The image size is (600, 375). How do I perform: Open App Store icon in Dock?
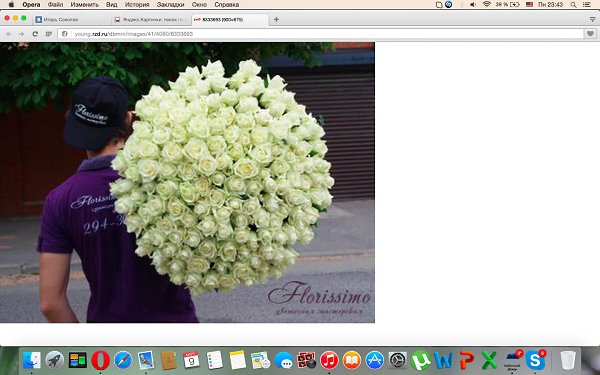coord(375,360)
